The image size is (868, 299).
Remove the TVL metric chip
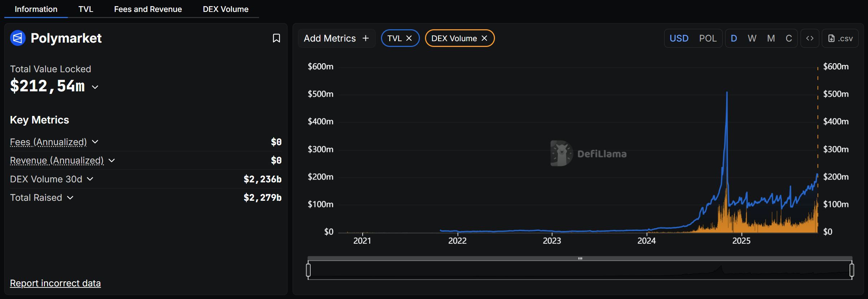tap(409, 38)
